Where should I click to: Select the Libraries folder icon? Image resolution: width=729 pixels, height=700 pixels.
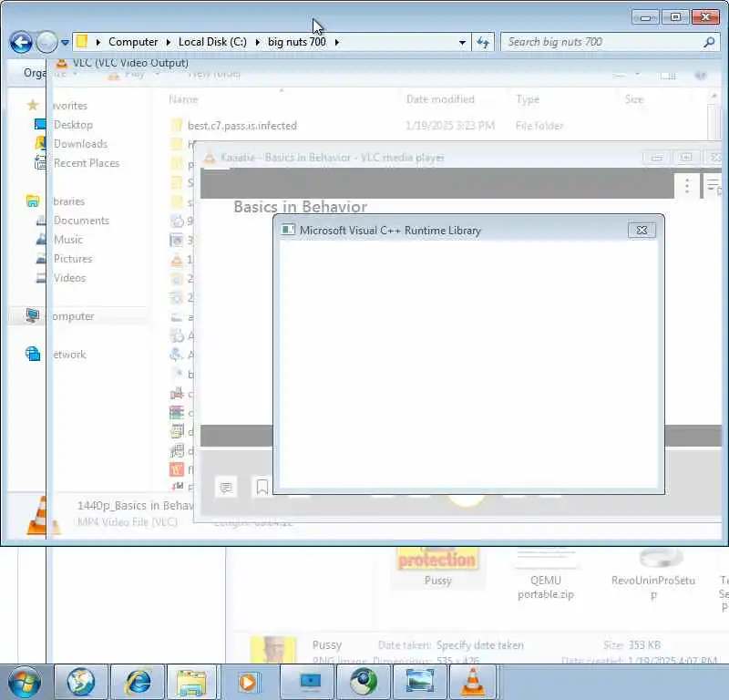click(x=33, y=201)
